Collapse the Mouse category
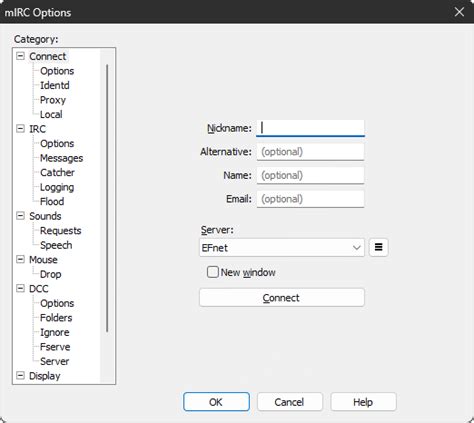474x423 pixels. (20, 259)
